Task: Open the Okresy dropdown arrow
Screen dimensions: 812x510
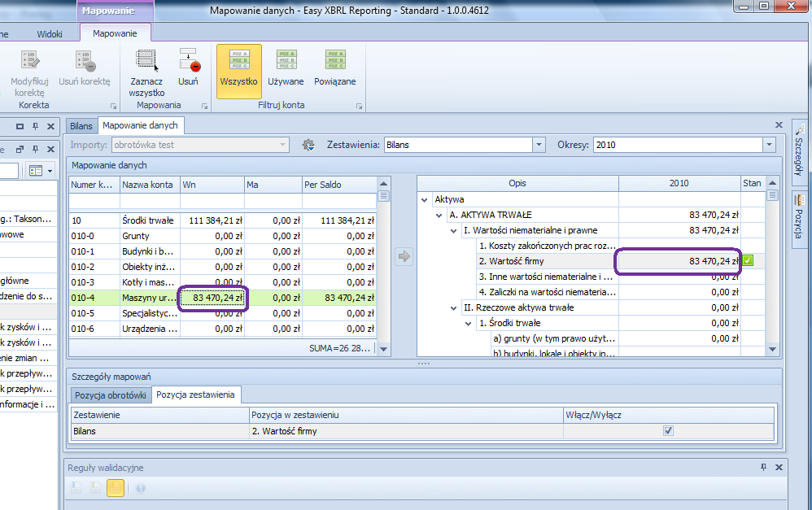Action: point(769,145)
